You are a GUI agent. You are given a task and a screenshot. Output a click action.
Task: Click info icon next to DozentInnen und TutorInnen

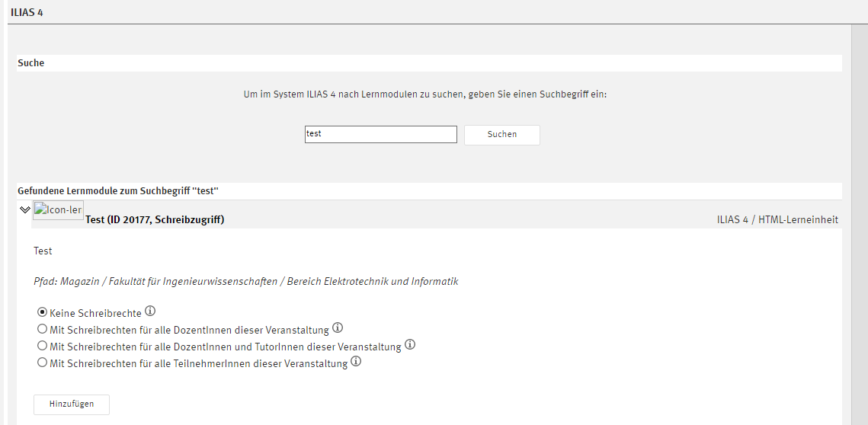pyautogui.click(x=410, y=345)
